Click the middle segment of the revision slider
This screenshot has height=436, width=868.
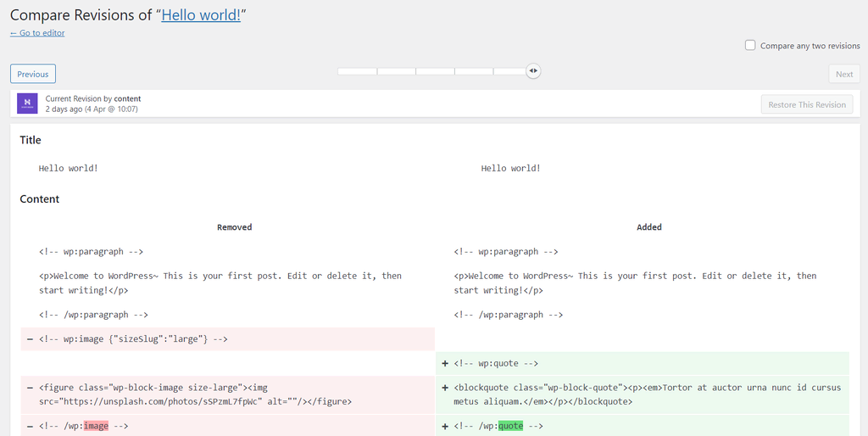coord(435,71)
